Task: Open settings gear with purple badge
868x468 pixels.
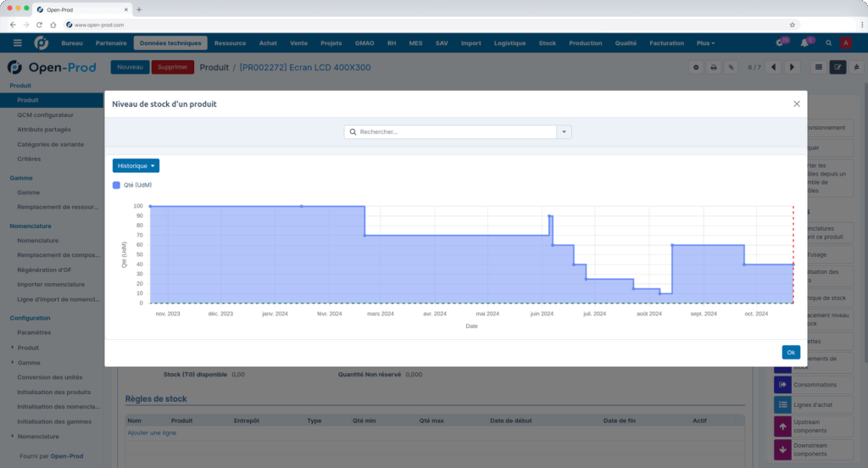Action: point(781,42)
